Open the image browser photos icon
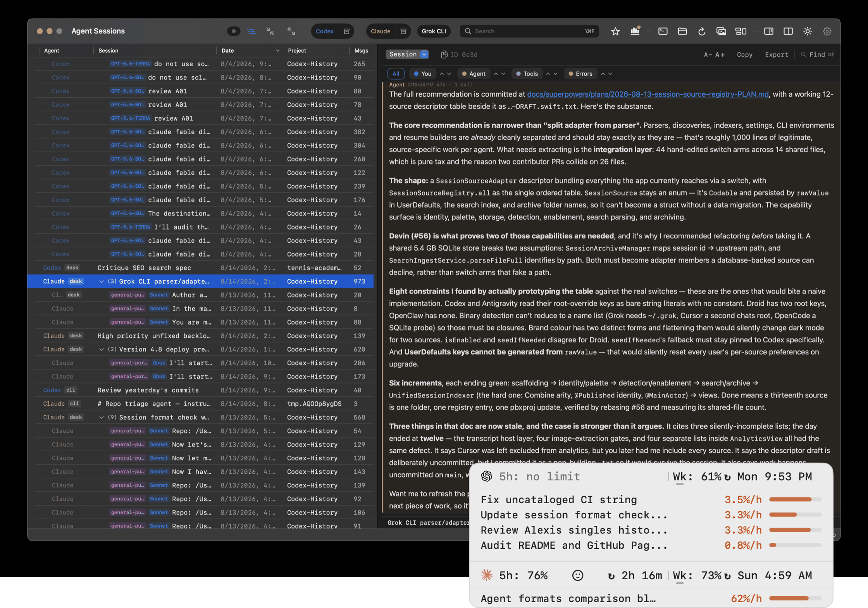 click(x=721, y=31)
